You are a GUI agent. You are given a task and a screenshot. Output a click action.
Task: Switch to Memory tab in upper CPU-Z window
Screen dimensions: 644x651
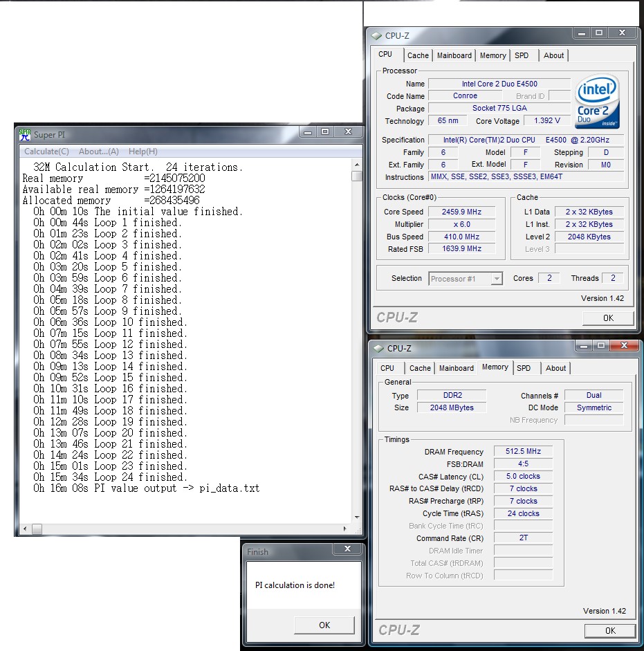[x=493, y=55]
